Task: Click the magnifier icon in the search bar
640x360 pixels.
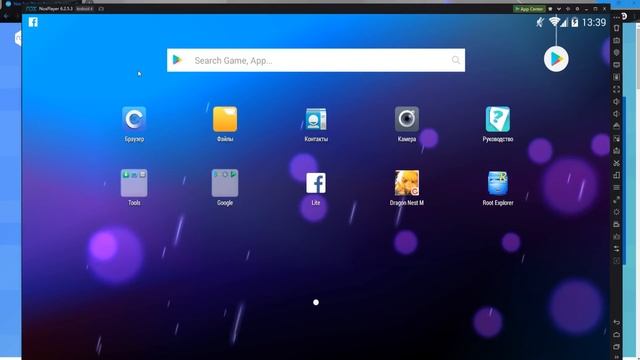Action: click(x=456, y=60)
